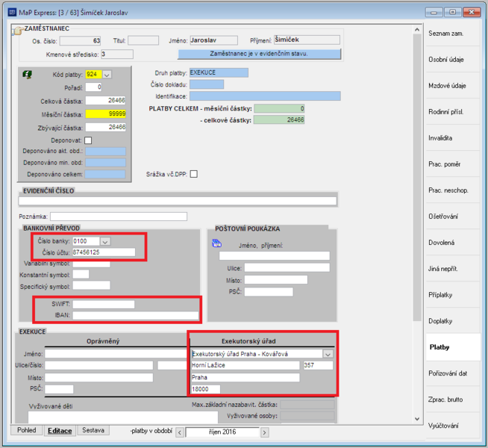488x448 pixels.
Task: Click the PSČ field in POŠTOVNÍ POUKÁZKA
Action: click(269, 292)
